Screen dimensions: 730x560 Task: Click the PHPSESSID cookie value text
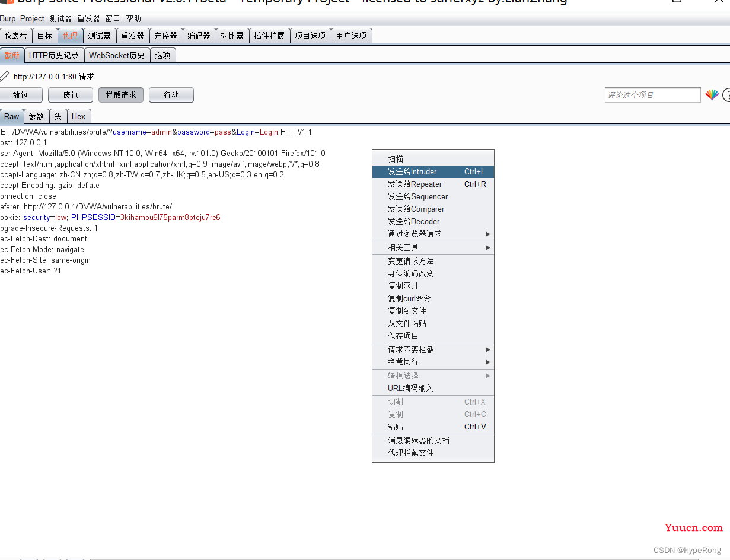[170, 218]
